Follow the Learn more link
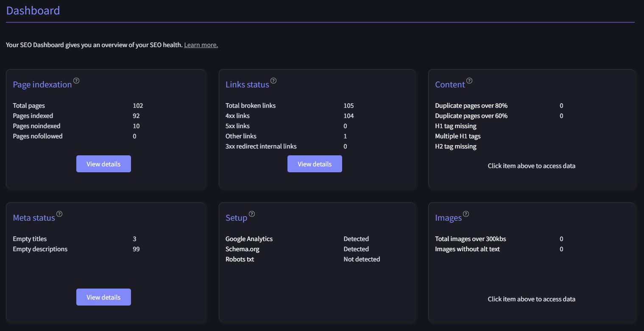Image resolution: width=644 pixels, height=331 pixels. (x=201, y=45)
